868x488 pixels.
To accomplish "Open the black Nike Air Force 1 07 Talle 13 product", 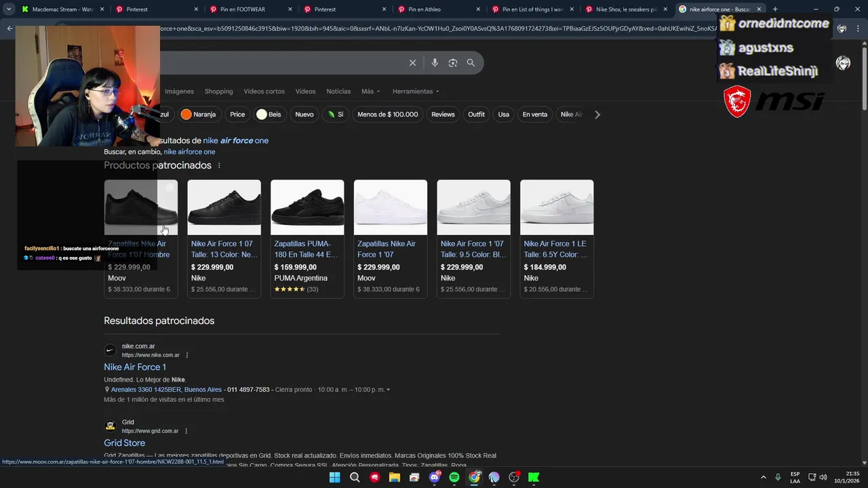I will point(224,239).
